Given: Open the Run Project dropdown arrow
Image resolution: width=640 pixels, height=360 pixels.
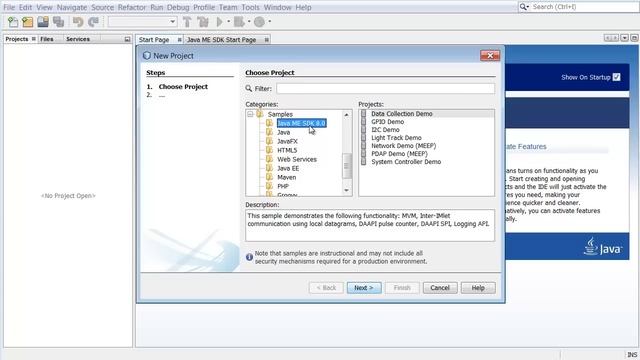Looking at the screenshot, I should pos(228,22).
